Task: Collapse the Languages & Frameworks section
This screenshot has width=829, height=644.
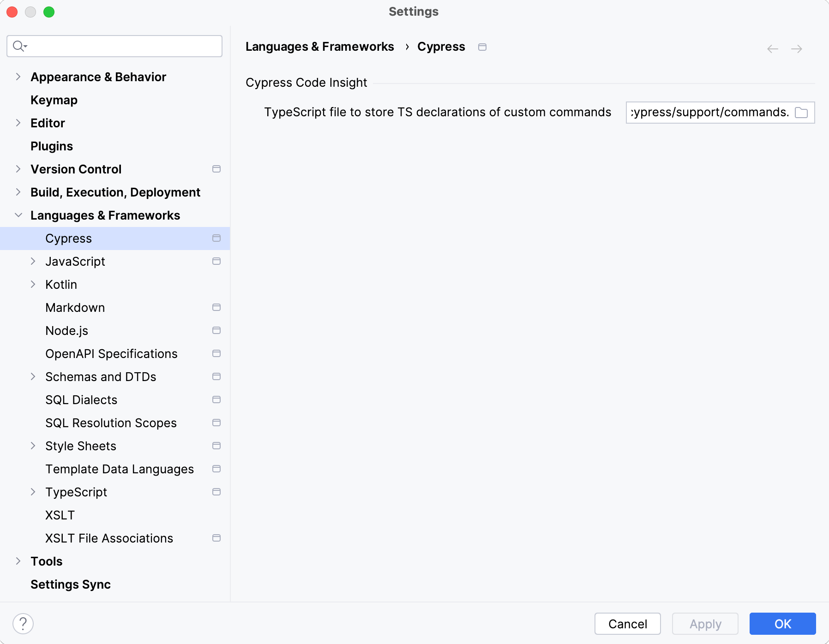Action: click(18, 215)
